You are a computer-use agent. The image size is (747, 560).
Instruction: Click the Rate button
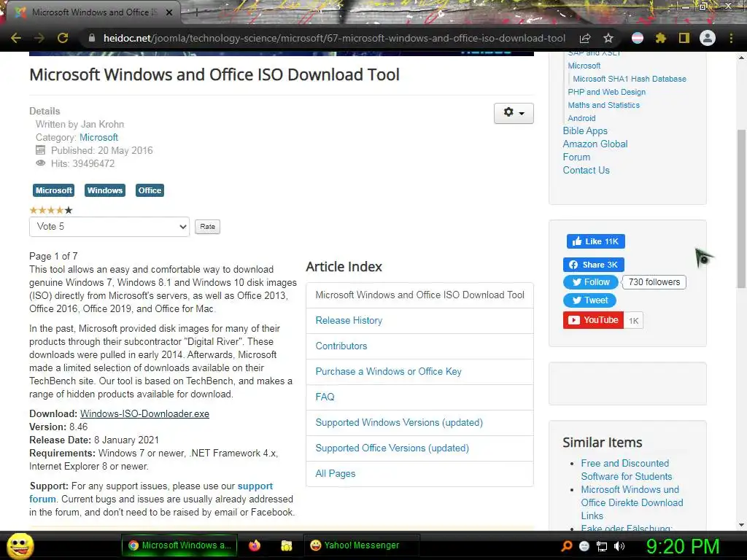click(x=207, y=227)
